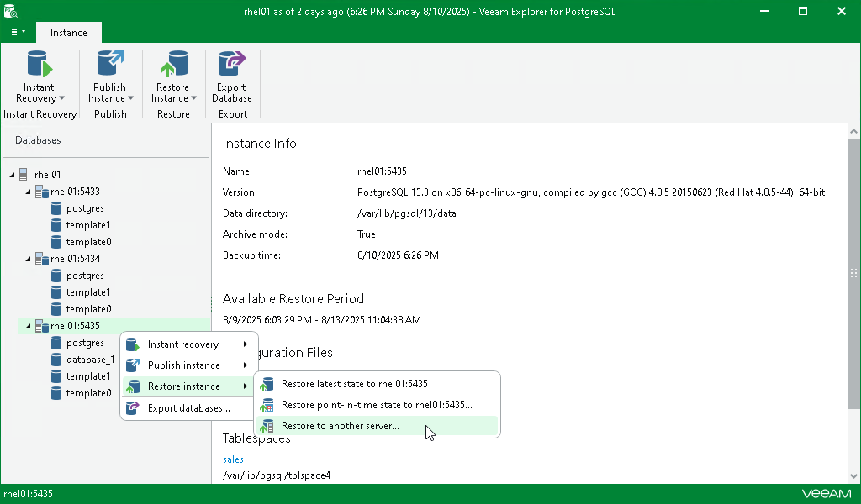The width and height of the screenshot is (861, 504).
Task: Click the Publish Instance ribbon icon
Action: 109,65
